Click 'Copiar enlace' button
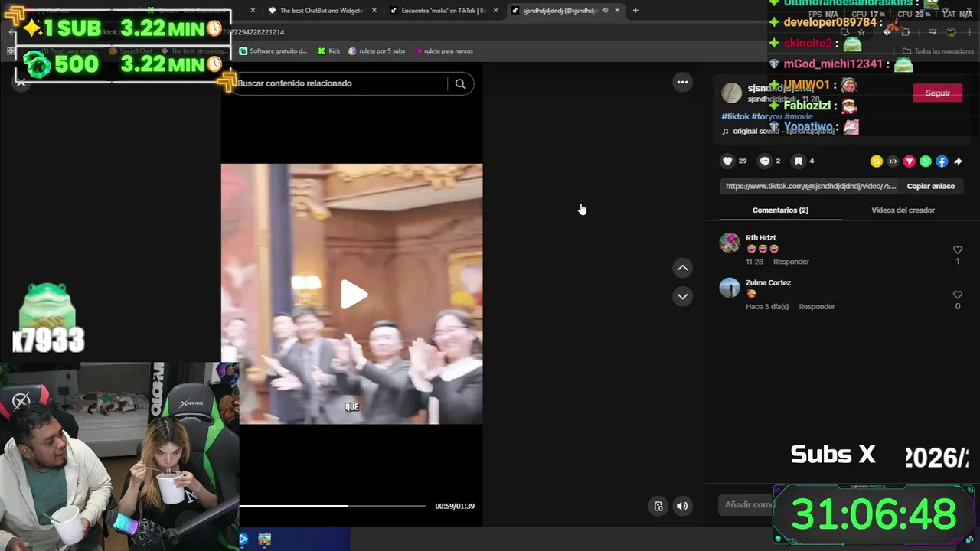 [x=930, y=186]
